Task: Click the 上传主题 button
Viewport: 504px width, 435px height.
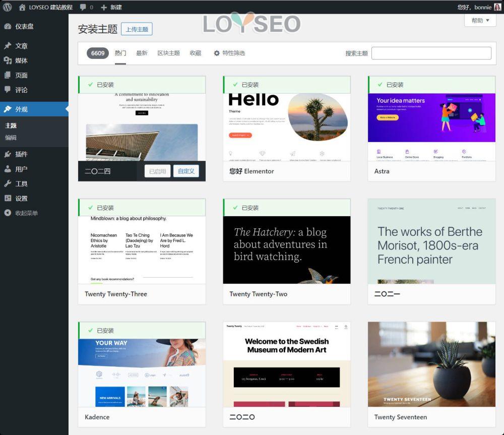Action: tap(137, 29)
